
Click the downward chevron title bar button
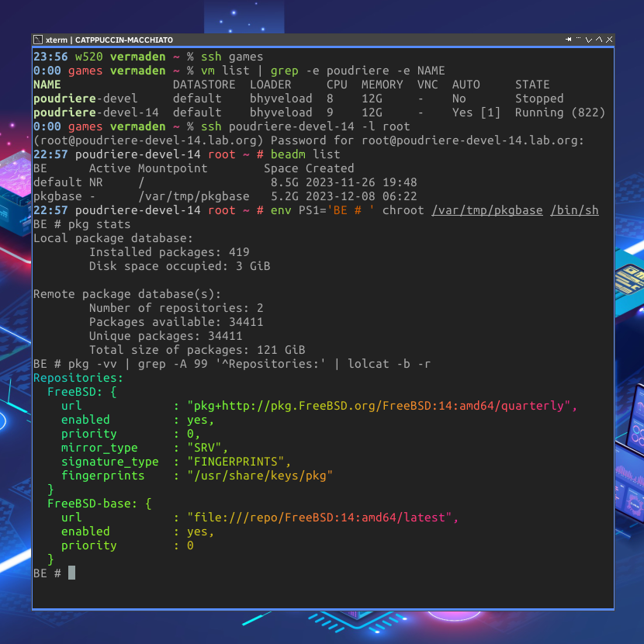click(589, 40)
